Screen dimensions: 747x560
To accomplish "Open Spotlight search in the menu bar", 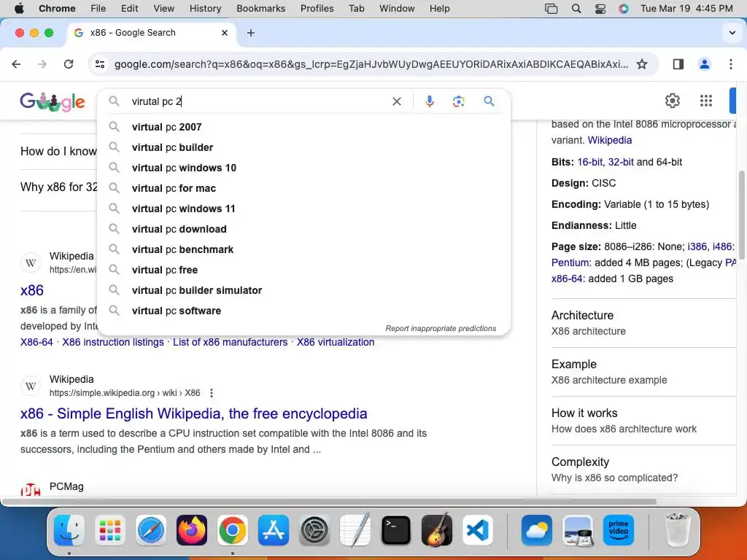I will [576, 9].
